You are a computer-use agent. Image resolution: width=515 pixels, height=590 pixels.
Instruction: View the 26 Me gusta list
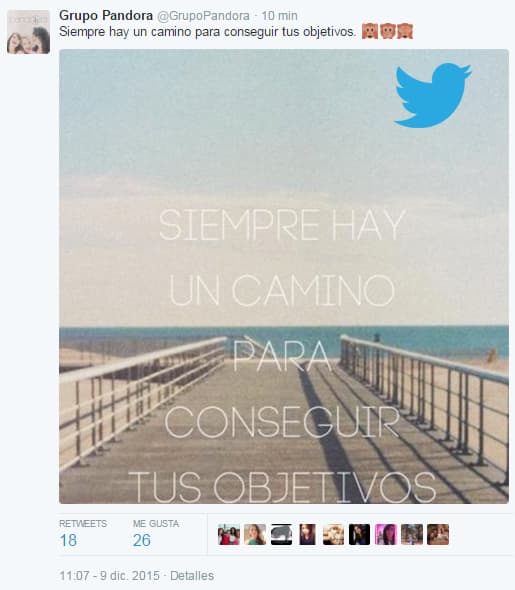point(156,534)
